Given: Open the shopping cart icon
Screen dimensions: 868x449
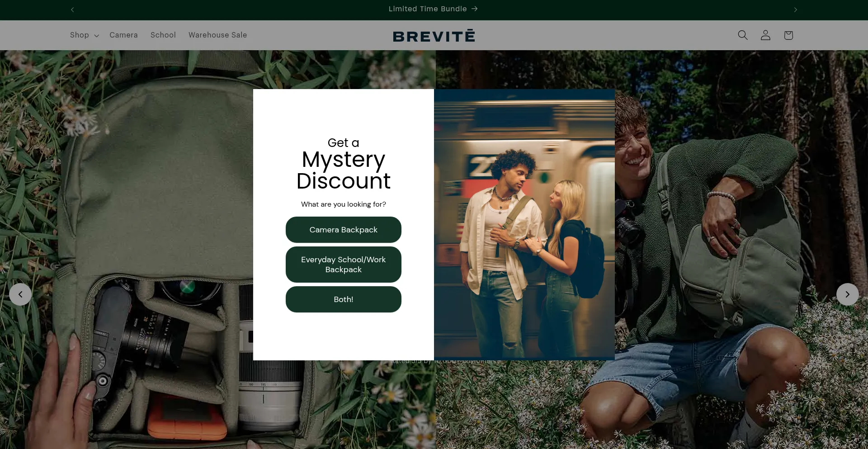Looking at the screenshot, I should tap(788, 35).
